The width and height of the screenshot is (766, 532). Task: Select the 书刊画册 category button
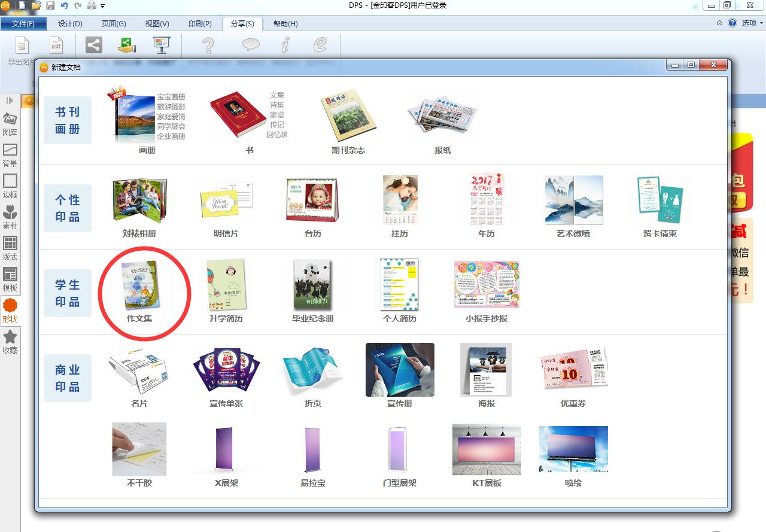coord(68,120)
